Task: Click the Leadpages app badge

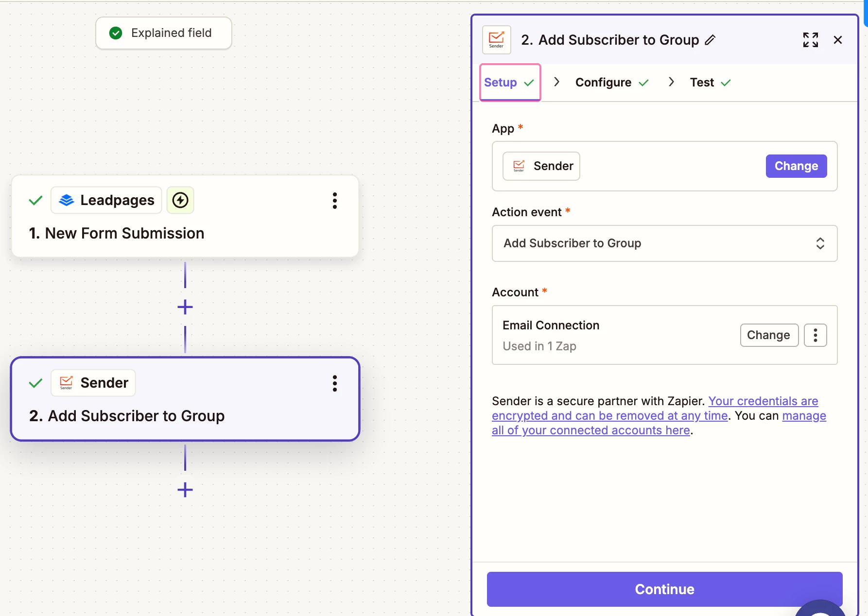Action: [x=106, y=200]
